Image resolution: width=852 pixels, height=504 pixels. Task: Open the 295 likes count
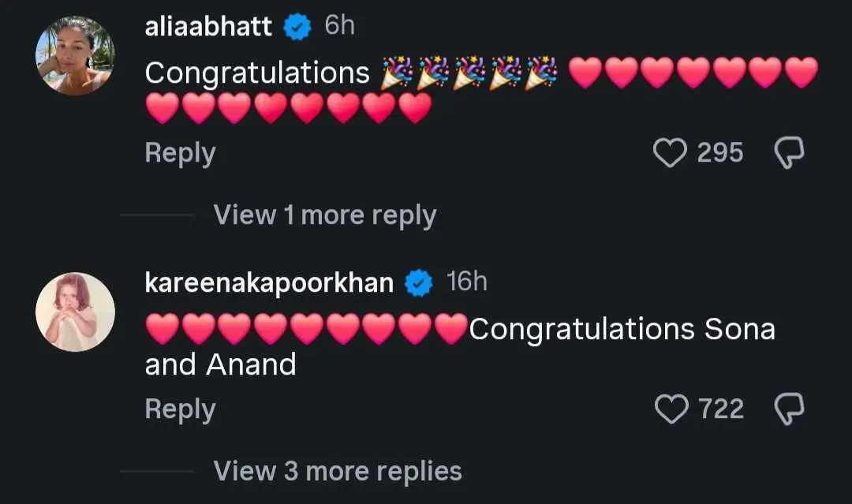[720, 152]
